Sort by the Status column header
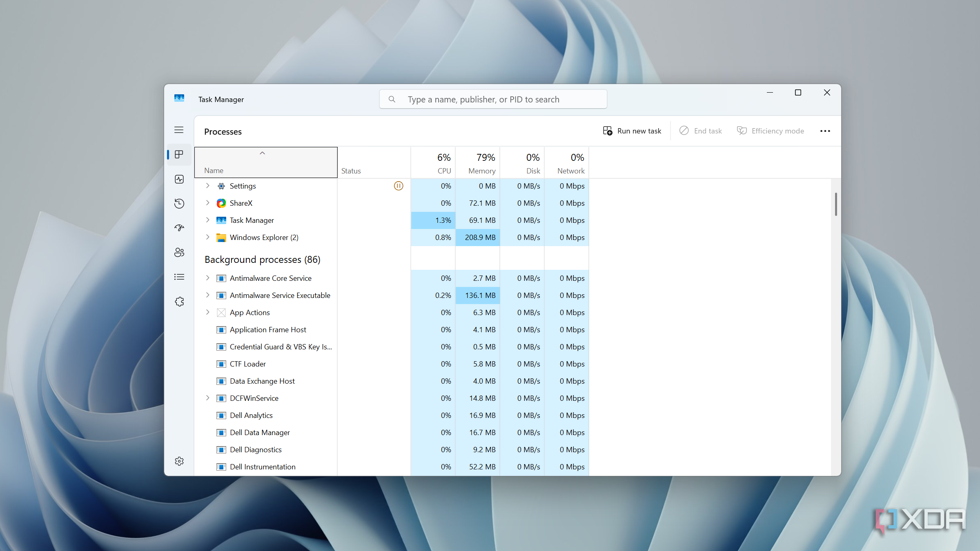The width and height of the screenshot is (980, 551). [x=374, y=162]
